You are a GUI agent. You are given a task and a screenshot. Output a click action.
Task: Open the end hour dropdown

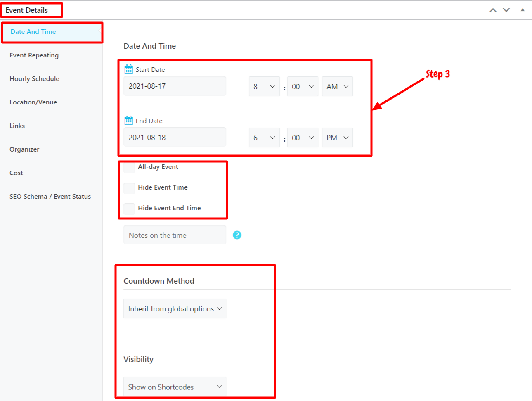pyautogui.click(x=264, y=138)
